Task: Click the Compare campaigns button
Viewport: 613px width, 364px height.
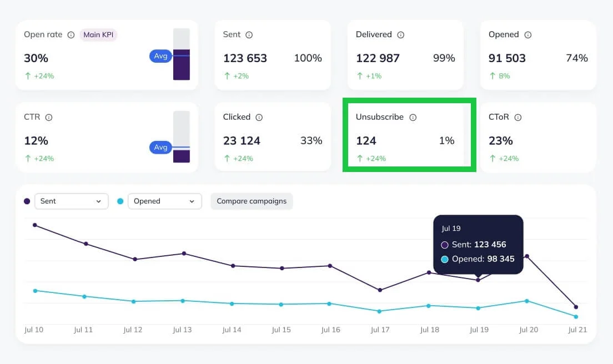Action: coord(252,201)
